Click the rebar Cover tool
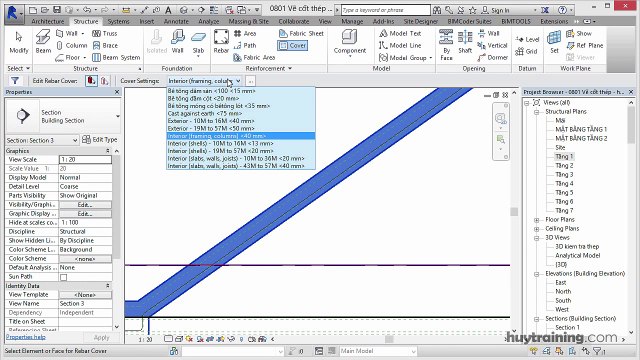Screen dimensions: 640x360 [293, 45]
